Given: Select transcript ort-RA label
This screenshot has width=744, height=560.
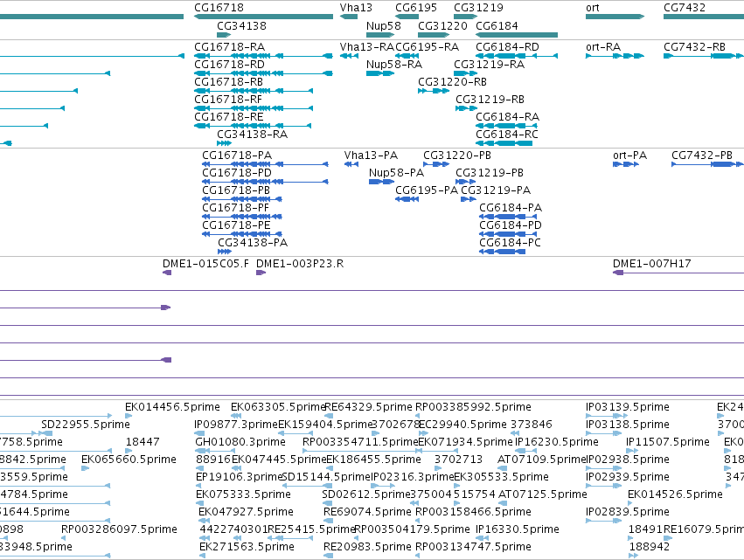Looking at the screenshot, I should (x=603, y=47).
